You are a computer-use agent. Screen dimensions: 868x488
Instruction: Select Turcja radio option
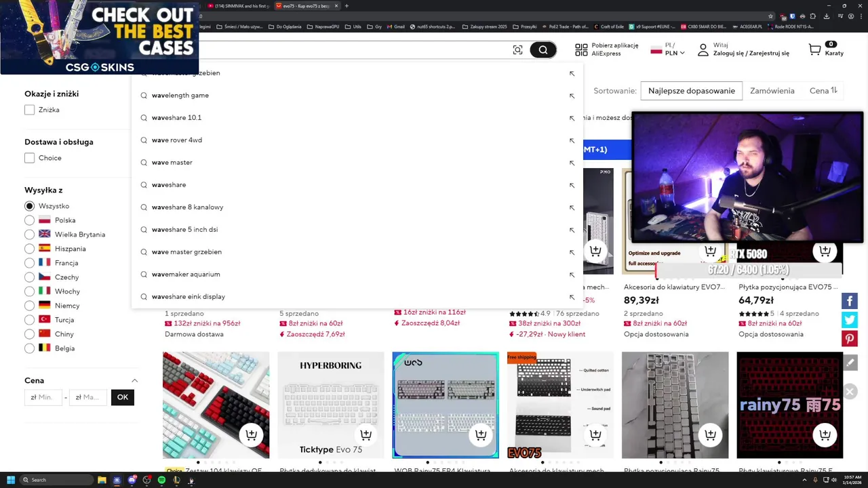pos(29,320)
